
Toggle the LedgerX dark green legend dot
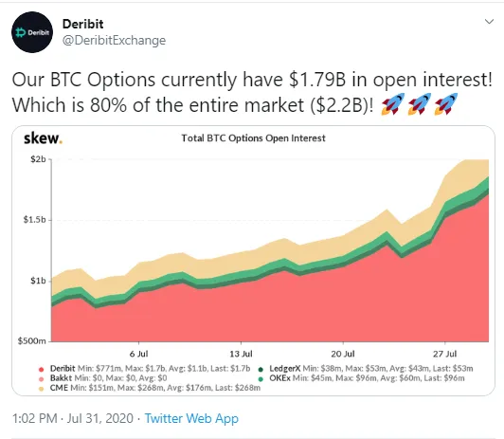pos(261,369)
